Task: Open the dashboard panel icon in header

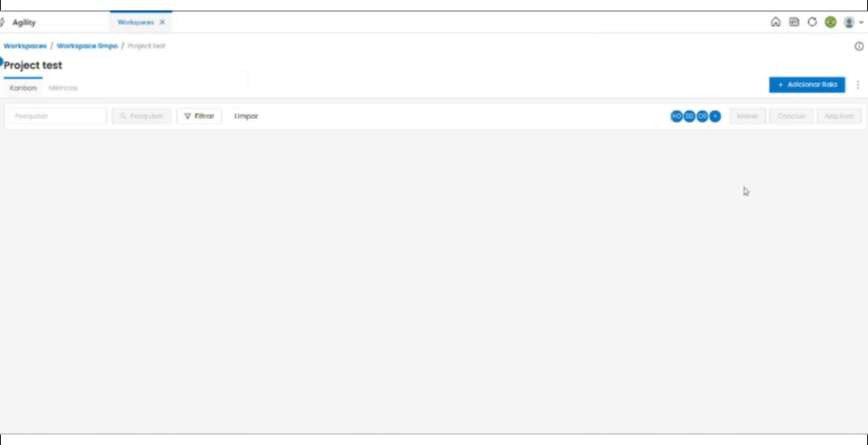Action: 794,22
